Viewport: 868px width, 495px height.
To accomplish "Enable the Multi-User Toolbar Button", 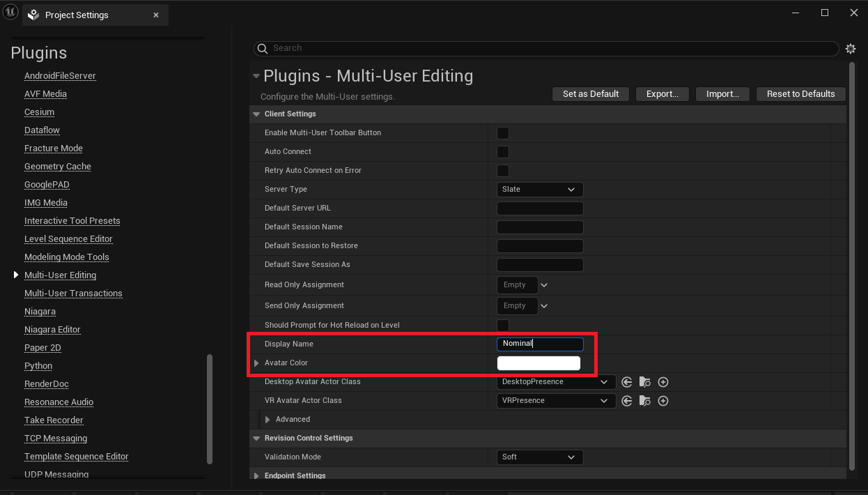I will coord(502,132).
